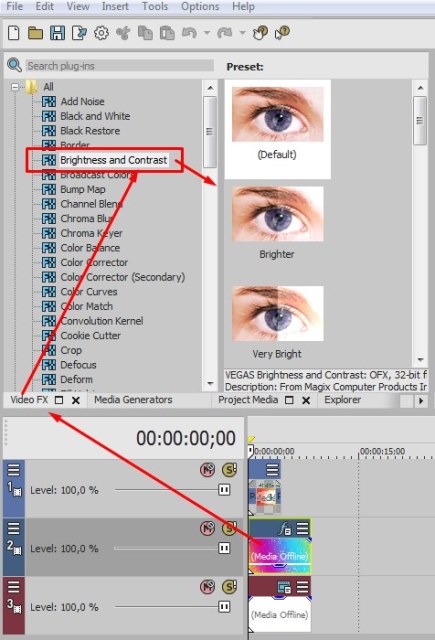Open project properties gear icon
435x640 pixels.
point(101,33)
